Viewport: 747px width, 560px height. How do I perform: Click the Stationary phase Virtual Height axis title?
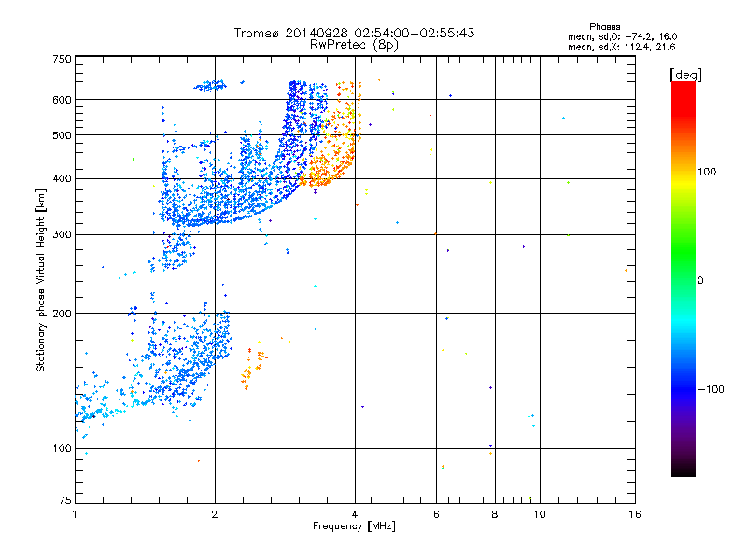41,280
